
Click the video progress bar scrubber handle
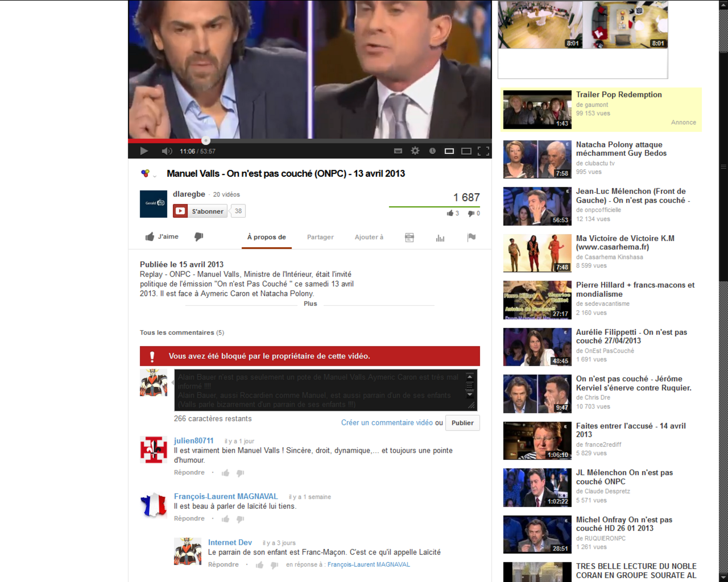coord(205,140)
